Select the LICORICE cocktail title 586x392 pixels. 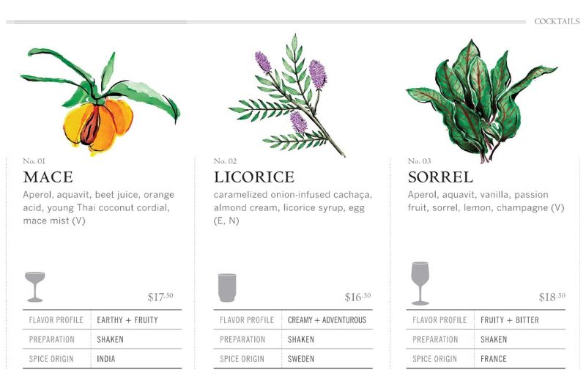click(x=253, y=177)
